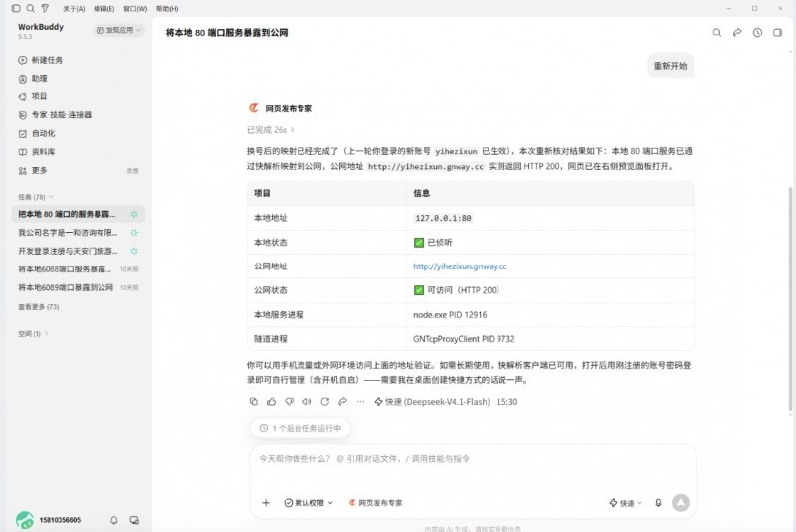Collapse the 任务 (78) section
Image resolution: width=796 pixels, height=532 pixels.
coord(36,197)
